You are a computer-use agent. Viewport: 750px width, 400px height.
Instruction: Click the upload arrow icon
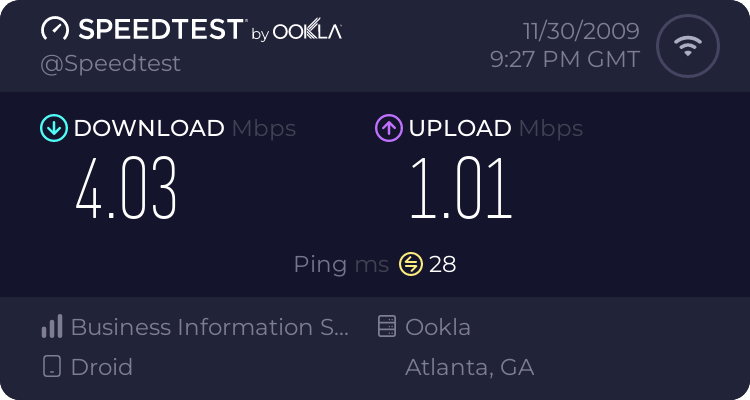click(388, 128)
